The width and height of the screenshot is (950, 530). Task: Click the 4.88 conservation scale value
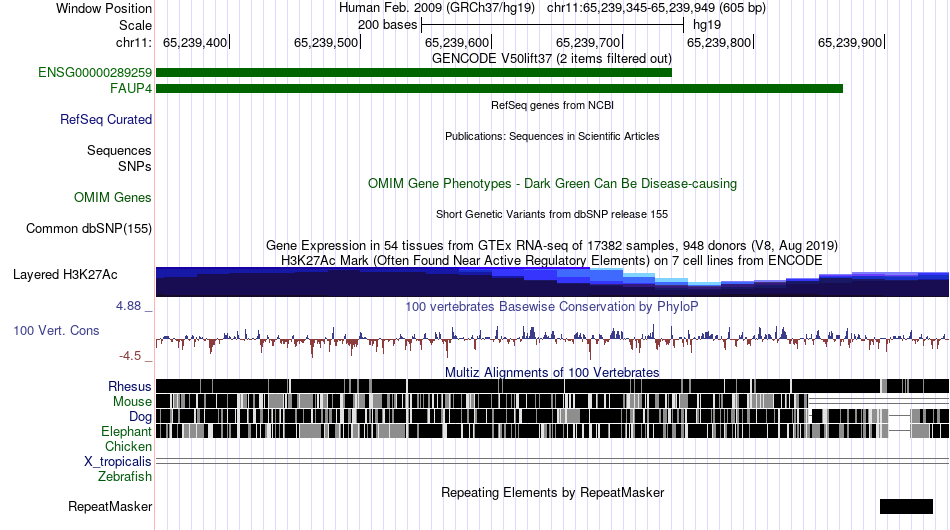128,306
